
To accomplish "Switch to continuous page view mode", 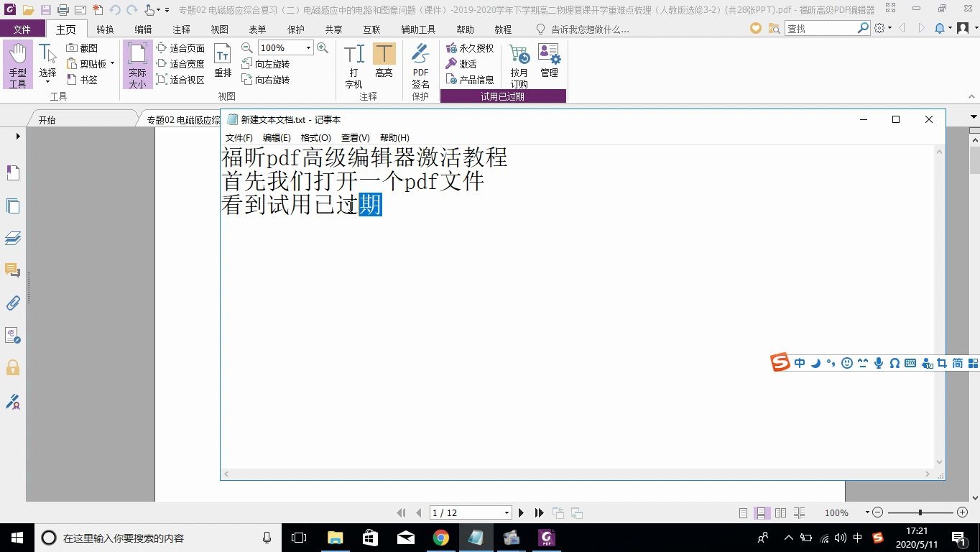I will click(x=762, y=513).
